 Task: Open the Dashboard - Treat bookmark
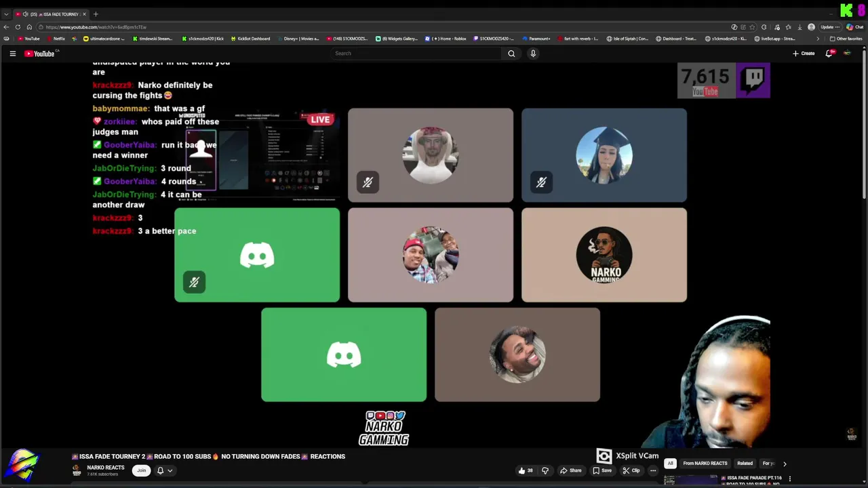(676, 39)
